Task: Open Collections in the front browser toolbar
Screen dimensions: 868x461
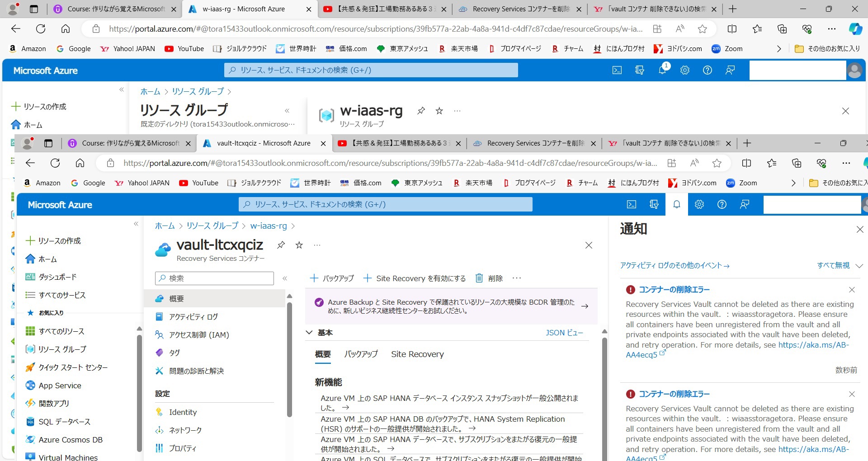Action: pyautogui.click(x=797, y=163)
